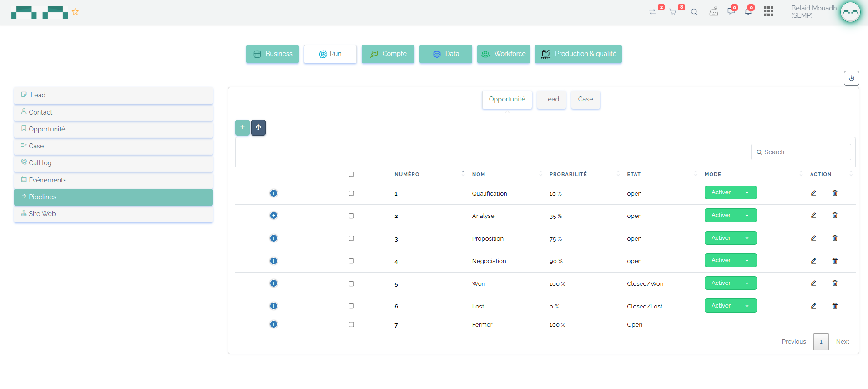
Task: Tick the select-all checkbox in the table header
Action: pos(351,174)
